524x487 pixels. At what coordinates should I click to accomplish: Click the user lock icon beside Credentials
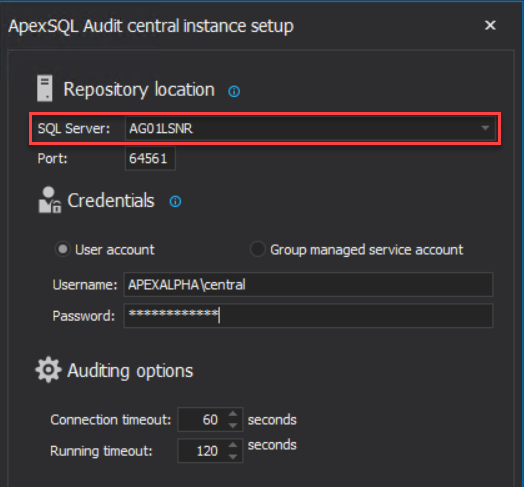click(50, 200)
